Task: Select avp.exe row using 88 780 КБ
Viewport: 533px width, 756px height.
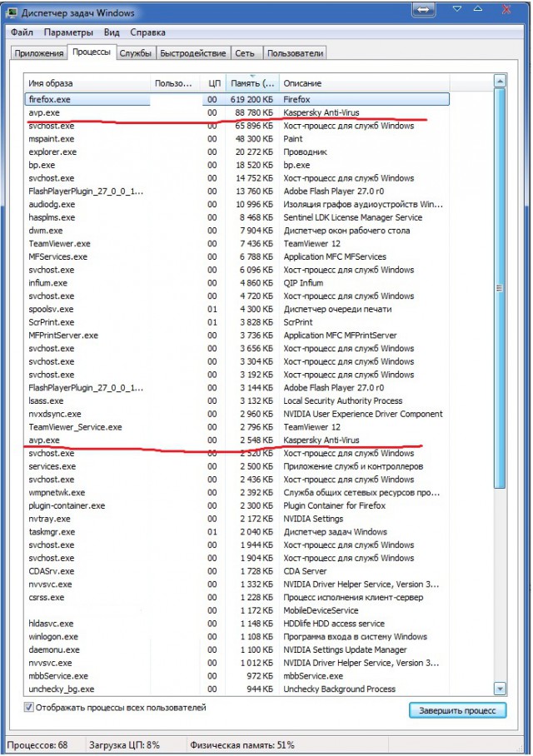Action: [x=237, y=112]
